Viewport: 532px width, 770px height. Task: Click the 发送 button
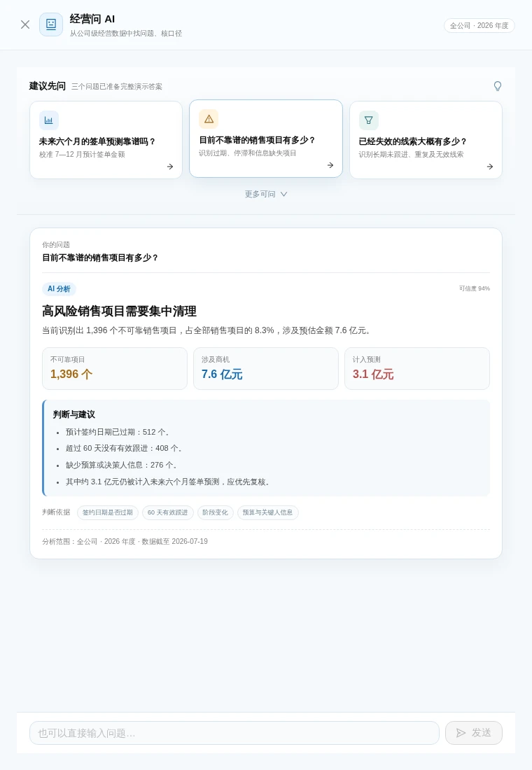click(473, 733)
